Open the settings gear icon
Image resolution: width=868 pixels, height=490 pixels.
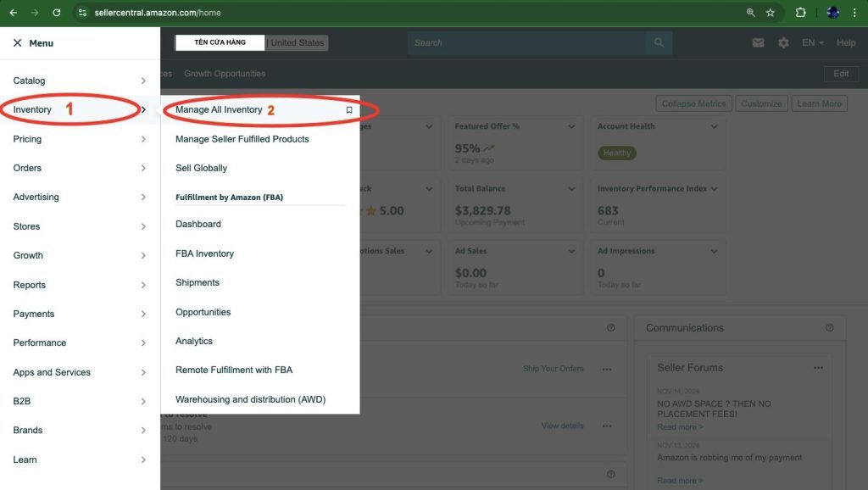[x=783, y=43]
